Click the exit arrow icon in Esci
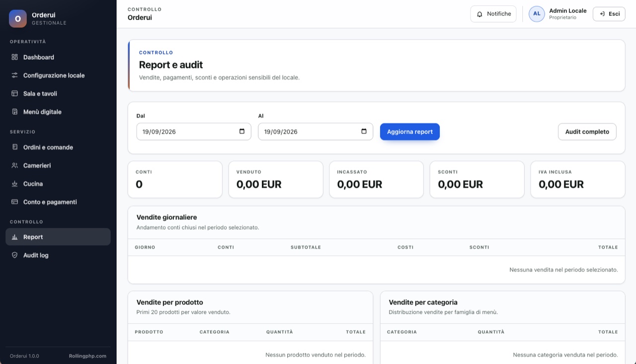 [602, 14]
